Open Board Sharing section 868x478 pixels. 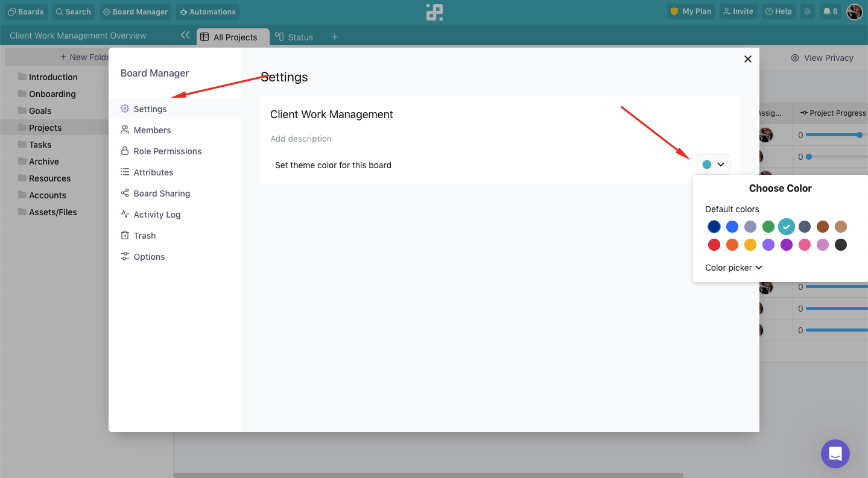[x=175, y=193]
